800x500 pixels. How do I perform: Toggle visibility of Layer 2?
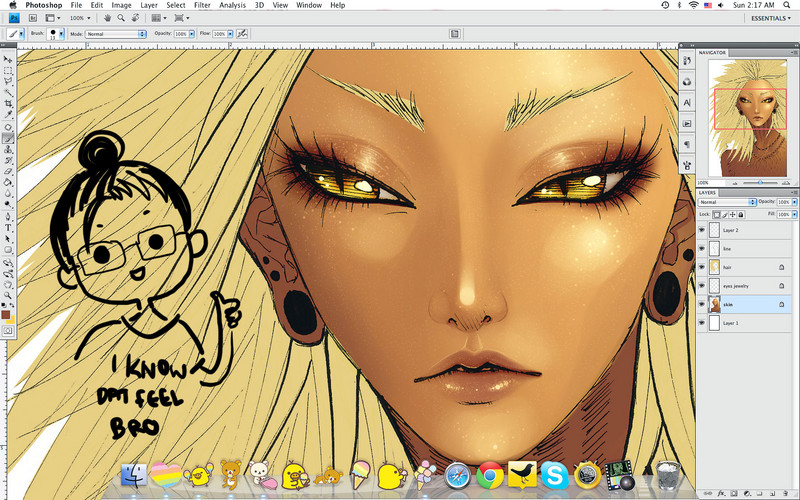click(x=701, y=229)
